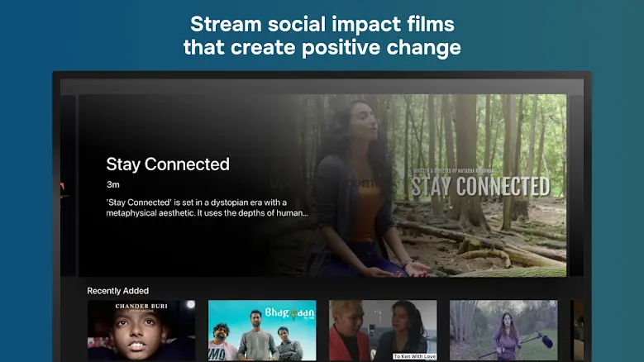Click the Bhagwaan logo text in thumbnail
The height and width of the screenshot is (362, 644).
point(289,313)
